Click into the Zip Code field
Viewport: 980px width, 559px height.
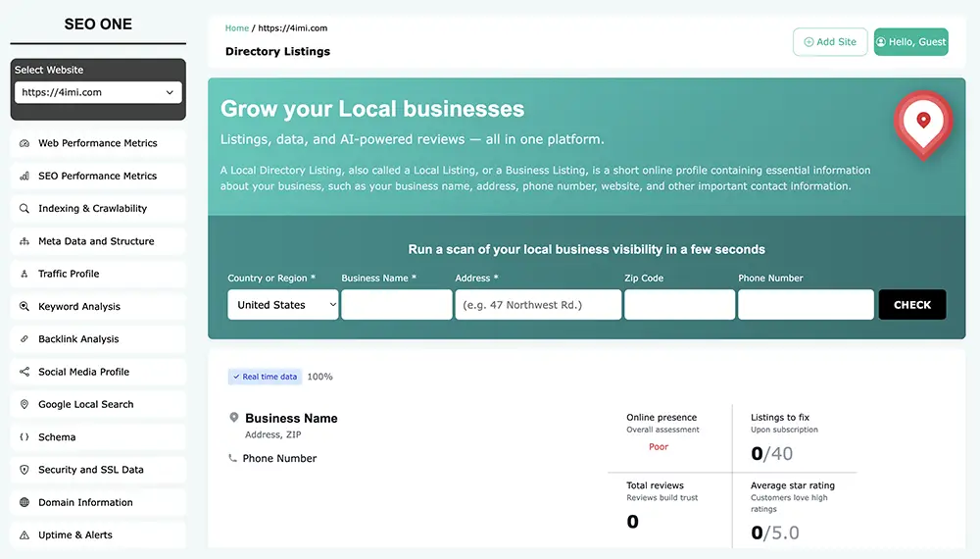[x=679, y=305]
